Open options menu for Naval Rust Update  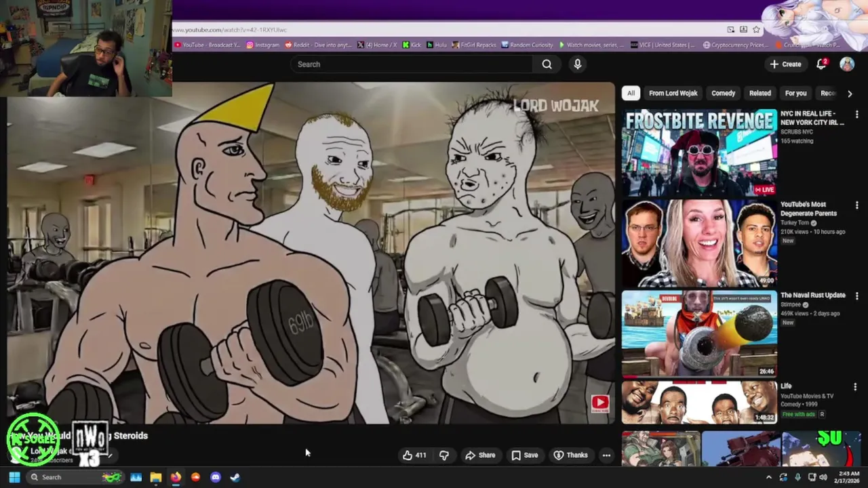856,296
